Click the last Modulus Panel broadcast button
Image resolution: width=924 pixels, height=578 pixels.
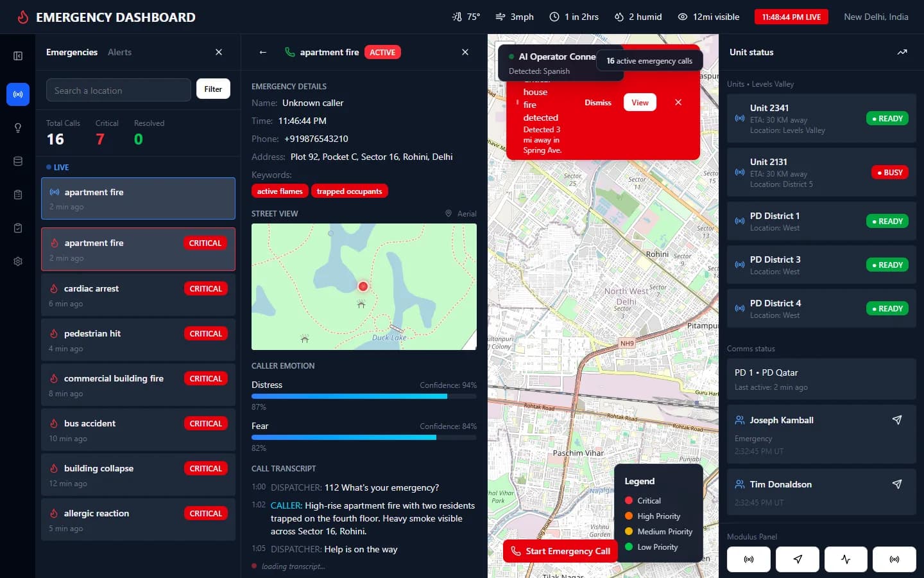[x=894, y=559]
